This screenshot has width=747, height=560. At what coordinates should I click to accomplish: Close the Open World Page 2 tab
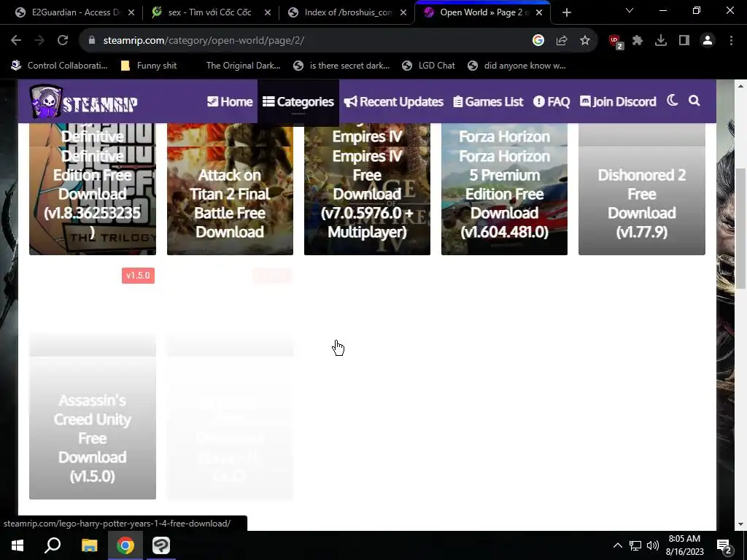[539, 12]
